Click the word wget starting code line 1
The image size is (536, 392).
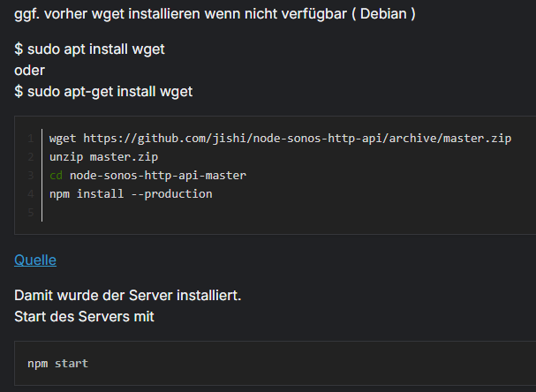point(63,139)
